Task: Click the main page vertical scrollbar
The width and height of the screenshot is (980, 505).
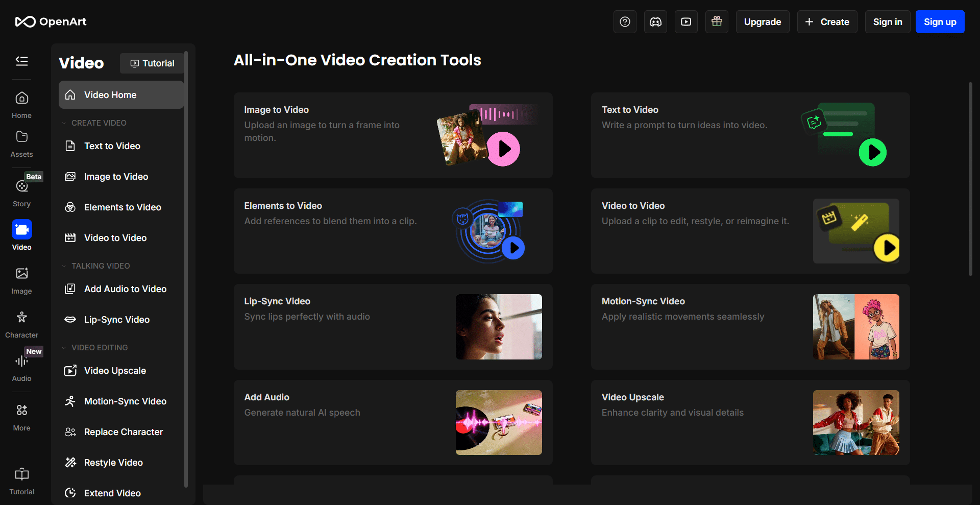Action: (x=970, y=179)
